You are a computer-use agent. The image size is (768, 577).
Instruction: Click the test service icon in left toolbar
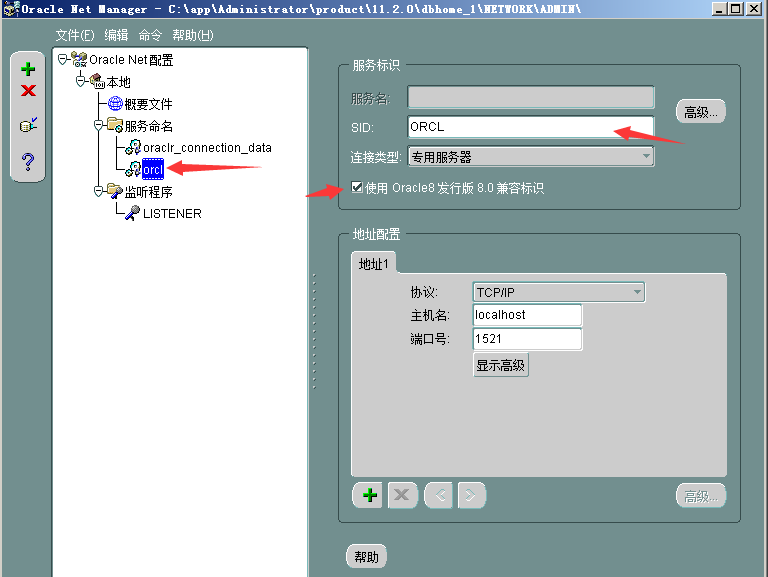pyautogui.click(x=28, y=125)
